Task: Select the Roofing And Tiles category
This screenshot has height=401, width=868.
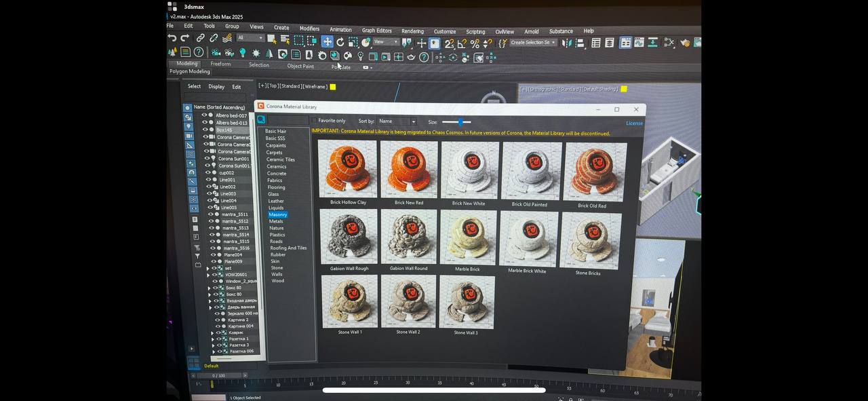Action: (288, 248)
